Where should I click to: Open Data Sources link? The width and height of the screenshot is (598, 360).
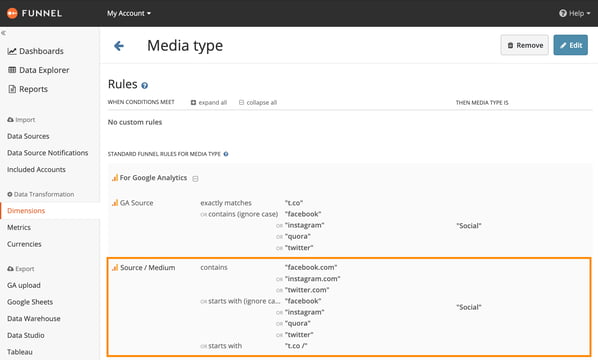coord(28,136)
